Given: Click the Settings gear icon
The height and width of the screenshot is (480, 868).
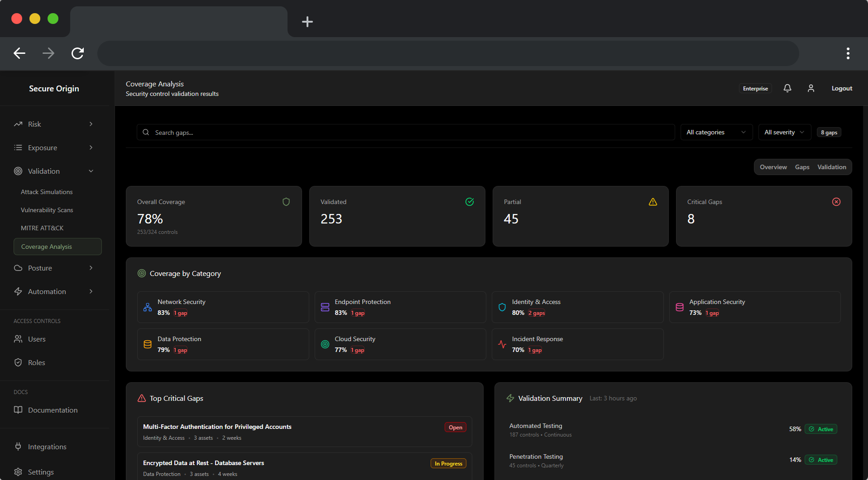Looking at the screenshot, I should 18,472.
